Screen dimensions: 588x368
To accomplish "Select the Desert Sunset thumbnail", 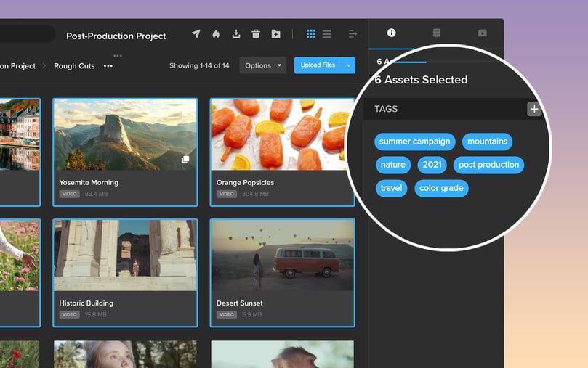I will pyautogui.click(x=283, y=255).
